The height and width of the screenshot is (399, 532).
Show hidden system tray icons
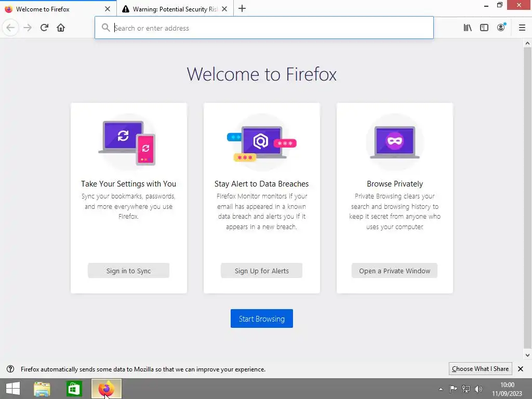click(x=441, y=389)
